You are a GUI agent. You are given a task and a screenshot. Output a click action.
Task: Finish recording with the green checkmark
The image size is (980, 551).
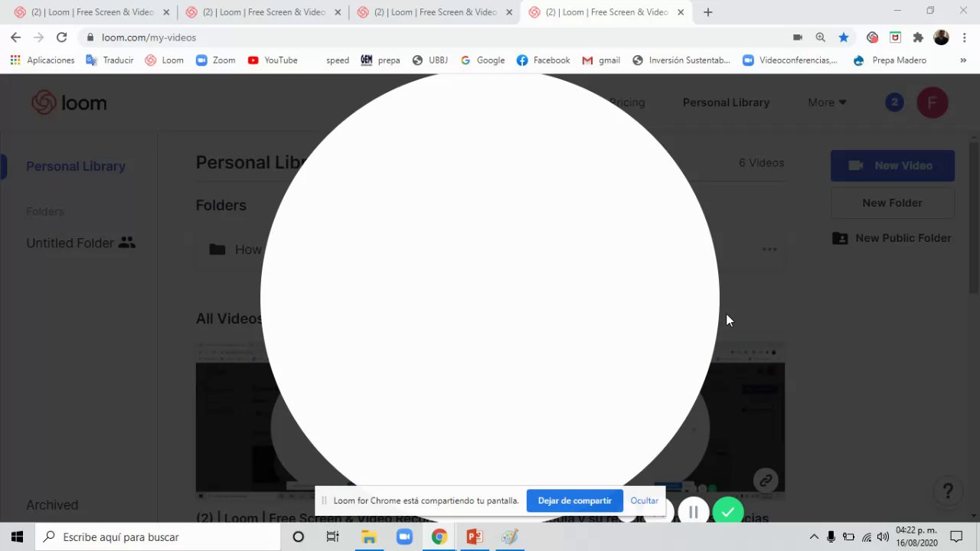727,512
